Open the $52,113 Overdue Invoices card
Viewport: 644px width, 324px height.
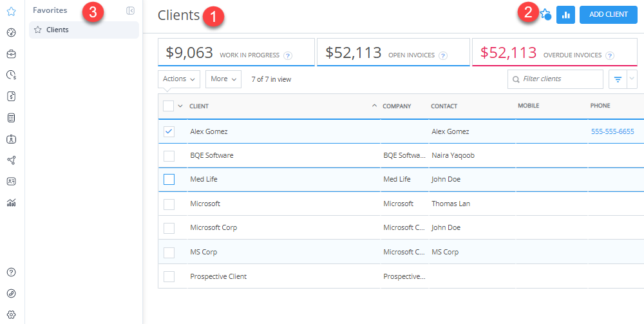[554, 52]
